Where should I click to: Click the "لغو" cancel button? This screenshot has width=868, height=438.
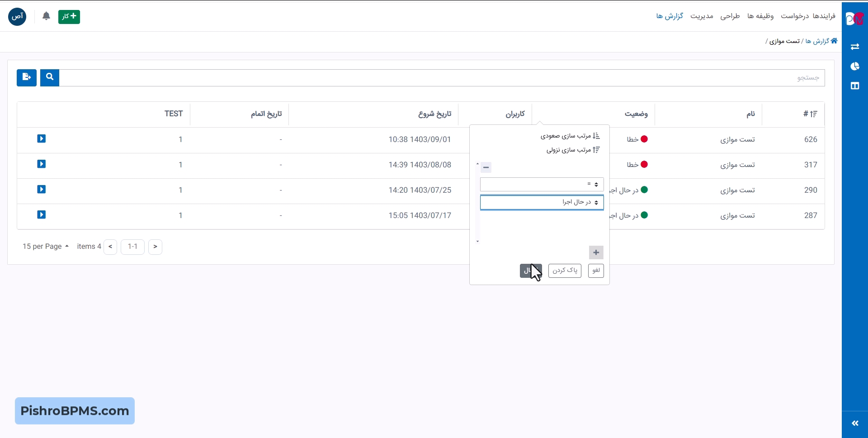point(596,271)
